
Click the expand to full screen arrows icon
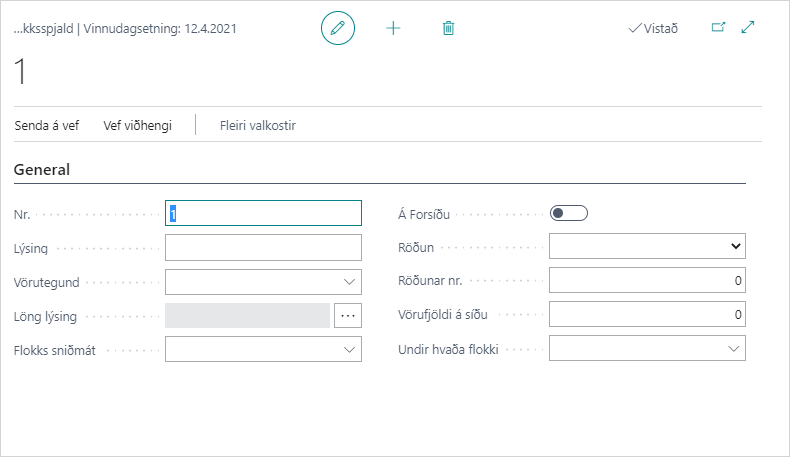tap(747, 28)
